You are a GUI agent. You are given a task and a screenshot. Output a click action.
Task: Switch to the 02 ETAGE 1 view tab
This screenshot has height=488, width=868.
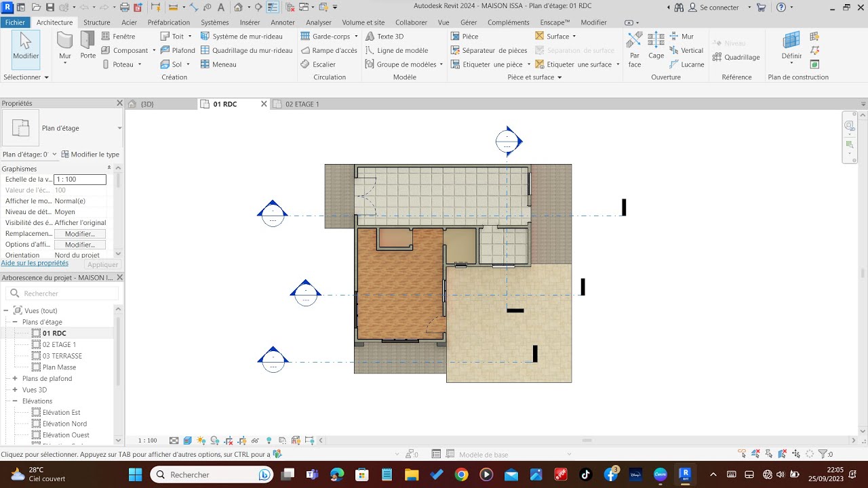point(302,104)
